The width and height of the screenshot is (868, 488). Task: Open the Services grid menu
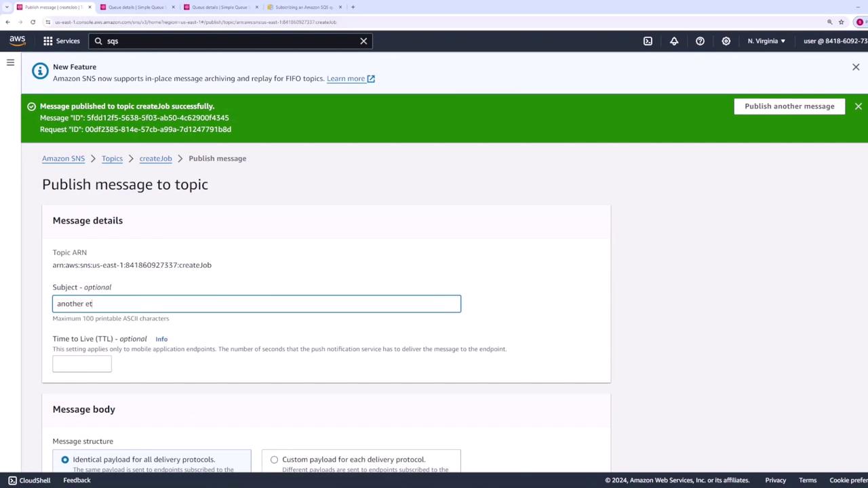pos(62,41)
